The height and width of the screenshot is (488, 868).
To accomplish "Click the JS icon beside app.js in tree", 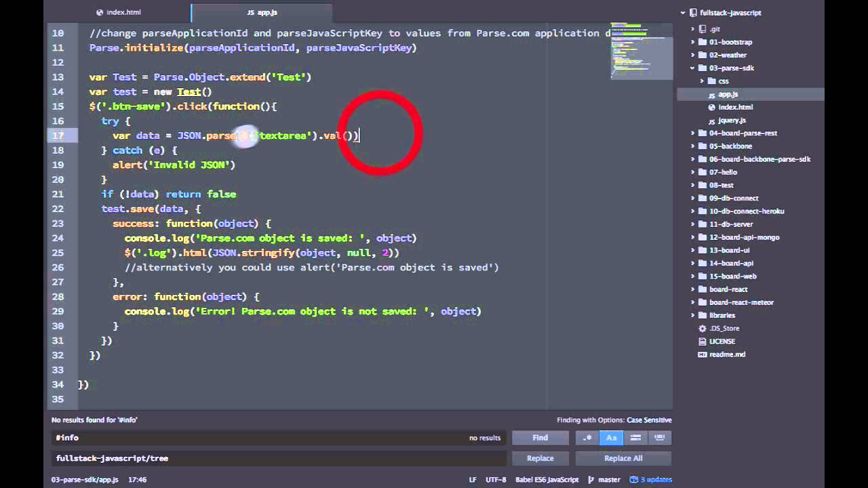I will (x=712, y=95).
